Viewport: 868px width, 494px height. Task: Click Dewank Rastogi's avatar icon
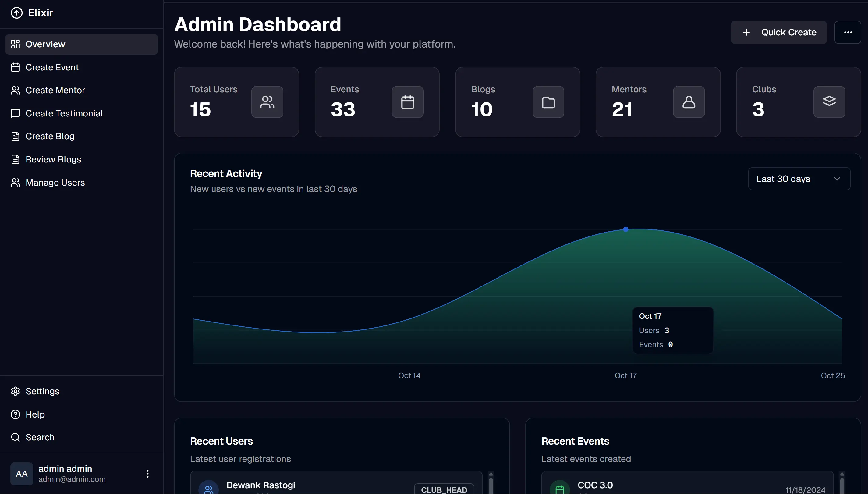click(x=209, y=488)
